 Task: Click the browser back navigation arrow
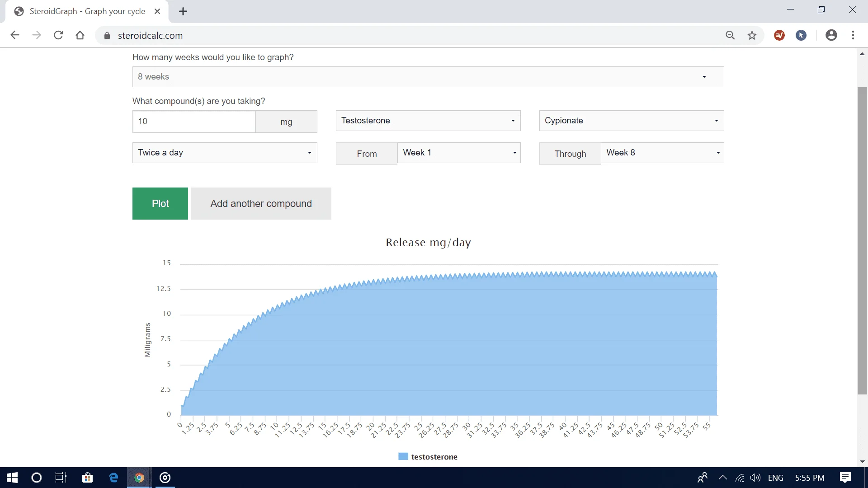click(x=15, y=35)
